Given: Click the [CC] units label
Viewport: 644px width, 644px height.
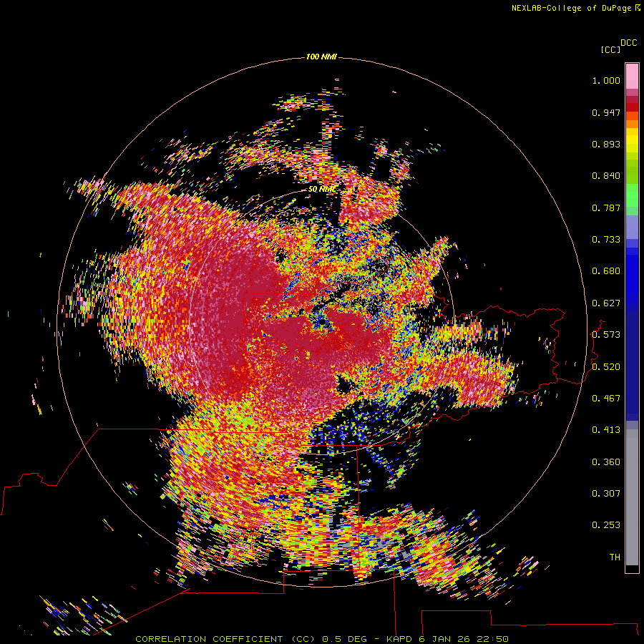Looking at the screenshot, I should (610, 49).
